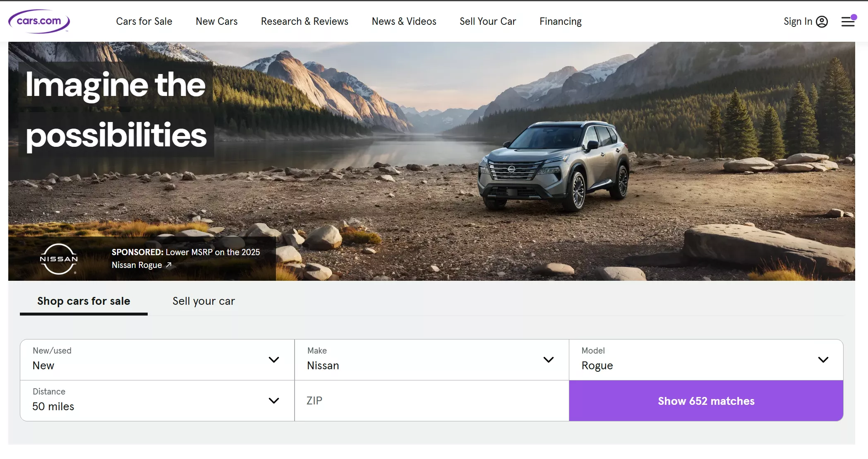Select the Shop cars for sale tab

tap(84, 301)
